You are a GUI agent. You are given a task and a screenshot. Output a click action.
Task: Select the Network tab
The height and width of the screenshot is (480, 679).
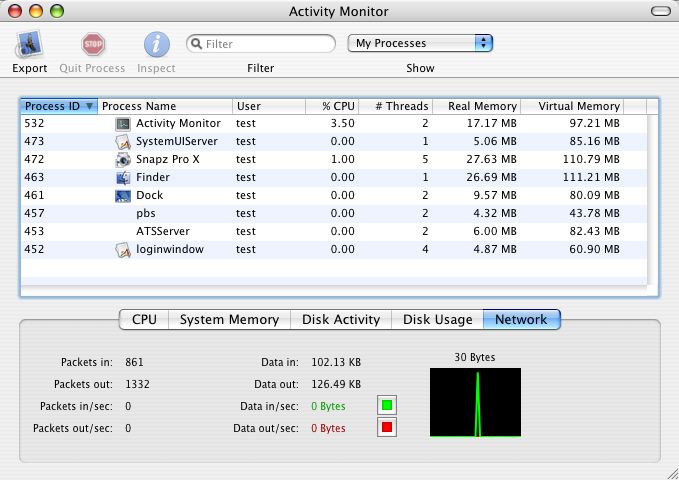pos(521,320)
